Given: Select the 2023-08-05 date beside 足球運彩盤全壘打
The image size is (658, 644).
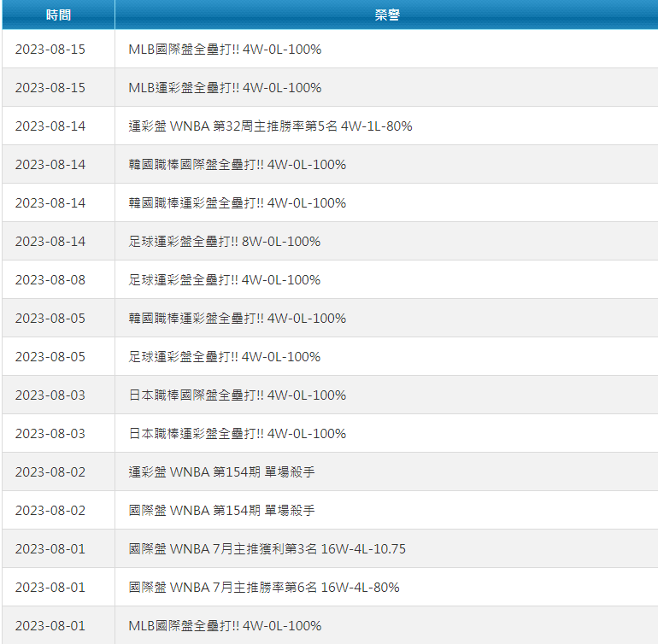Looking at the screenshot, I should pyautogui.click(x=50, y=357).
